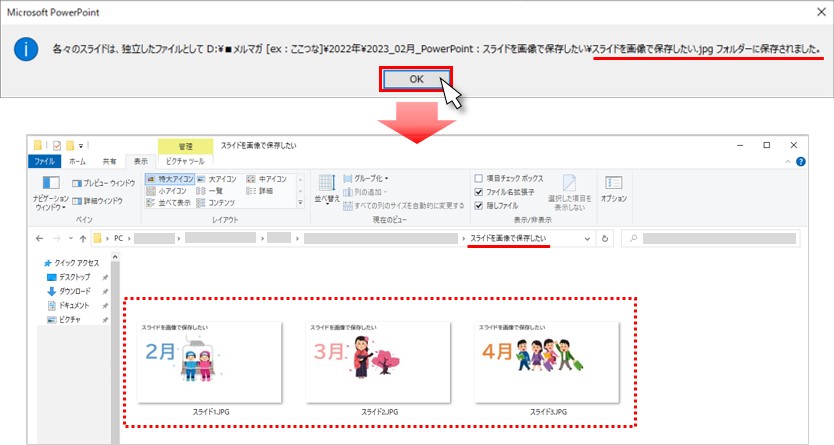Switch to the ホーム (Home) ribbon tab
The image size is (834, 445).
tap(79, 160)
